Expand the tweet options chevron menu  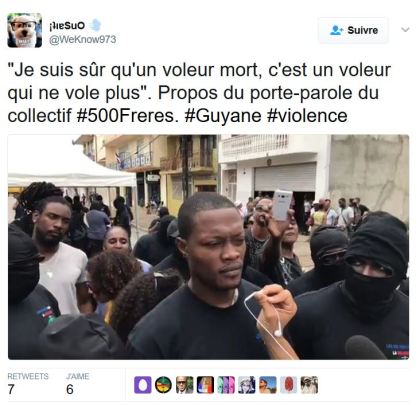coord(405,30)
